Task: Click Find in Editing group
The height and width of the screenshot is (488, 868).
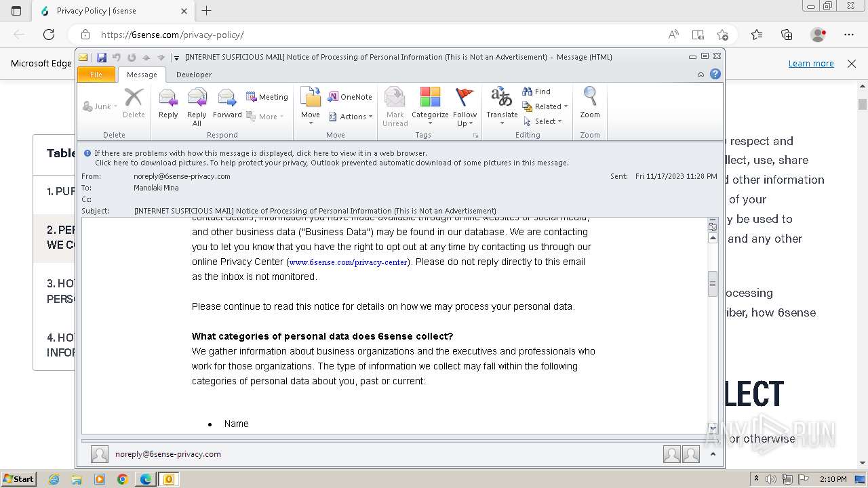Action: [x=536, y=91]
